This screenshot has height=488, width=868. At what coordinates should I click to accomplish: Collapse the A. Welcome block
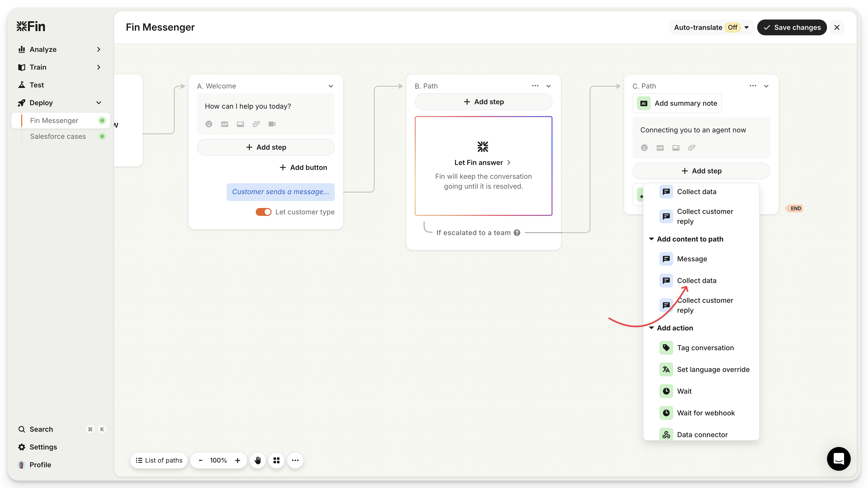pos(331,86)
